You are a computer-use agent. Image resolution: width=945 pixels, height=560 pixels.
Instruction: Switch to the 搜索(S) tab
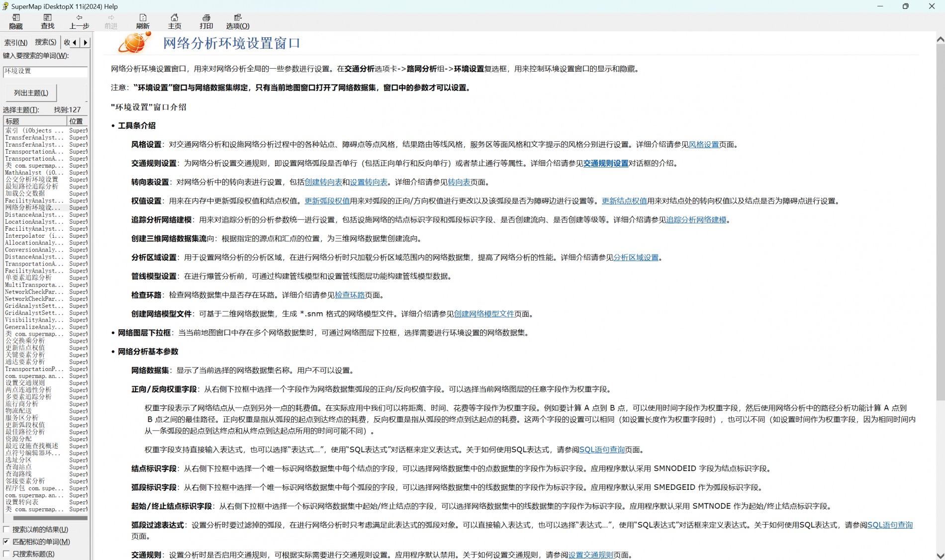point(46,42)
